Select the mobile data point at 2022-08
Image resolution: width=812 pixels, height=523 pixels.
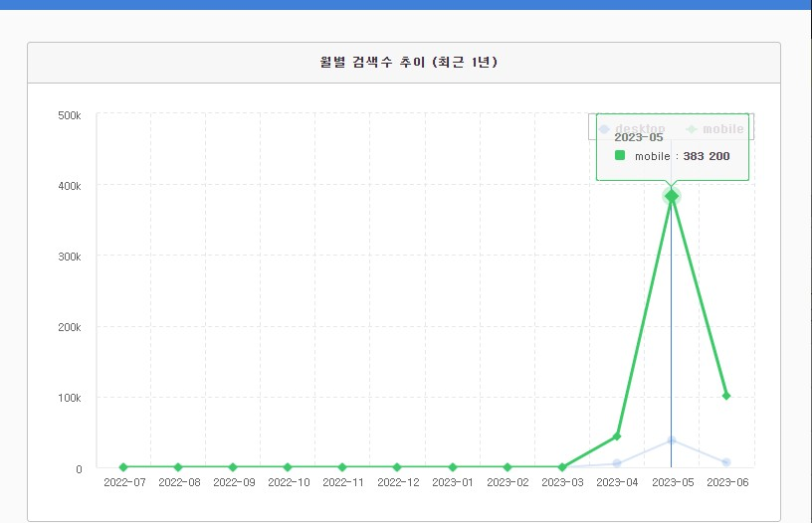click(178, 466)
